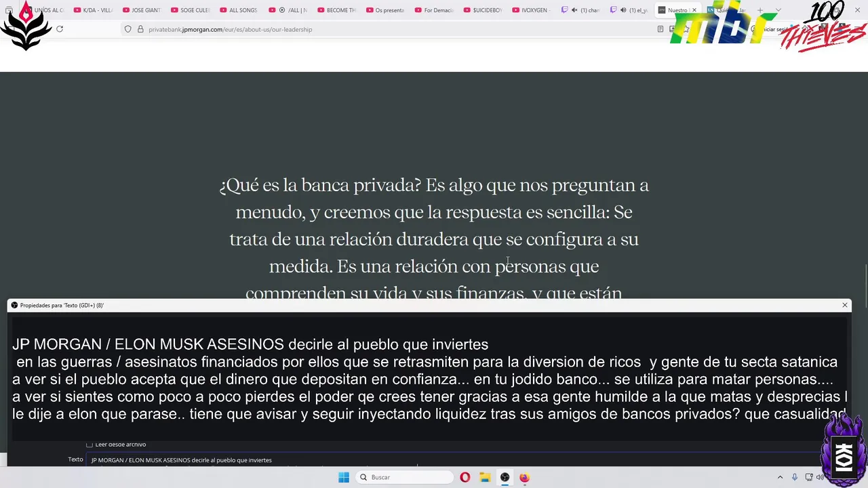868x488 pixels.
Task: Click the microphone icon in system tray
Action: tap(795, 477)
